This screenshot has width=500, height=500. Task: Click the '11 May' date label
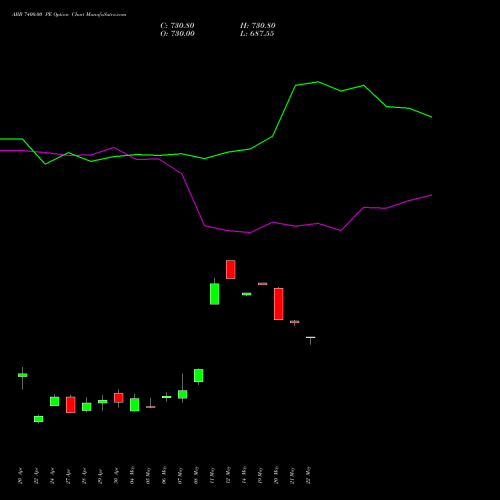212,475
